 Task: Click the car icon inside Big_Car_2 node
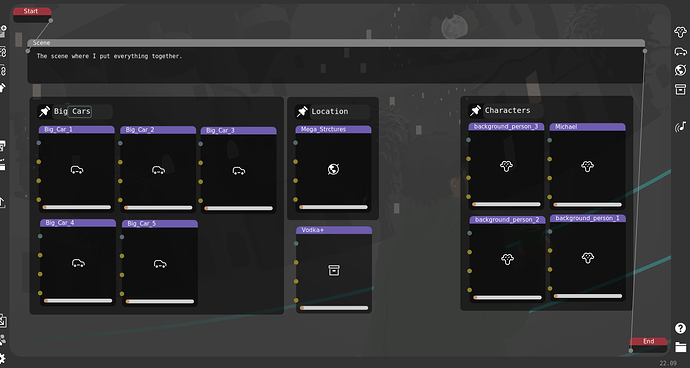click(158, 170)
